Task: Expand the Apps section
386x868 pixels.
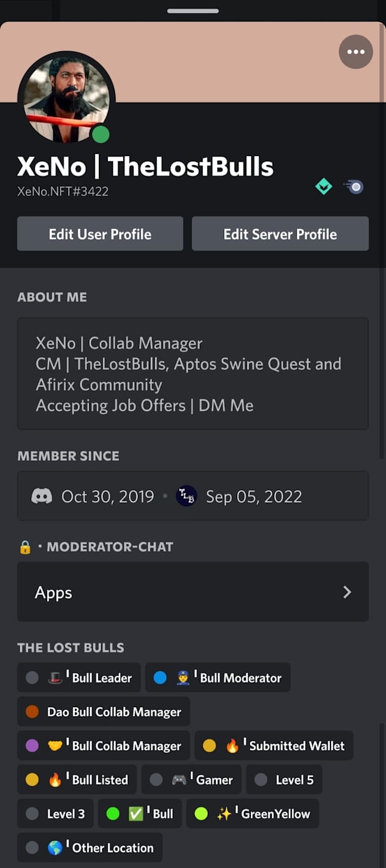Action: click(x=193, y=592)
